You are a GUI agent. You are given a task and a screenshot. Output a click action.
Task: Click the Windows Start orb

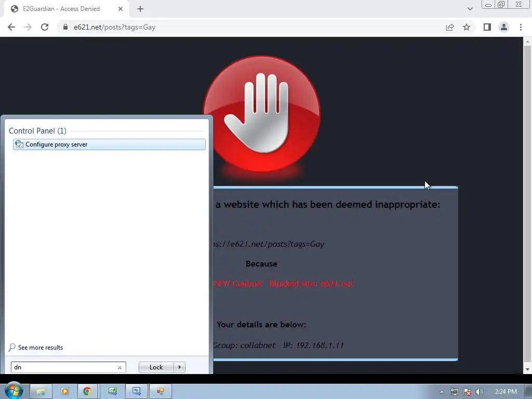click(14, 391)
